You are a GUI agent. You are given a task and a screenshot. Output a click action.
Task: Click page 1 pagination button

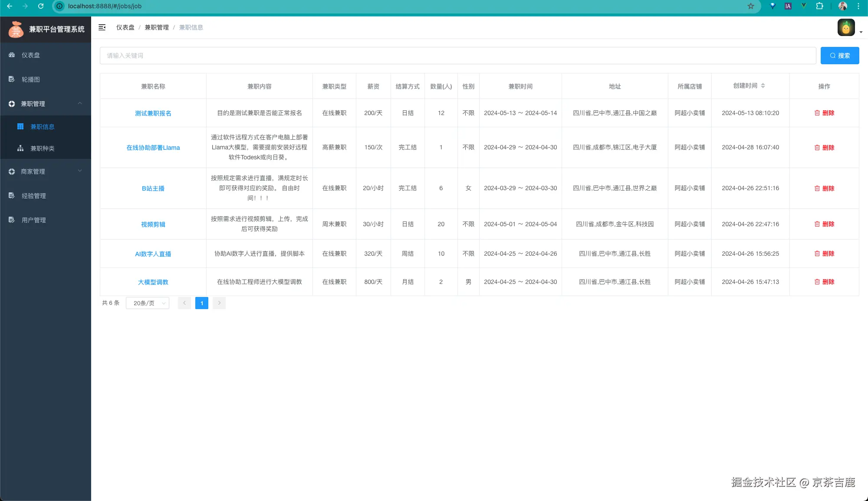(x=202, y=303)
